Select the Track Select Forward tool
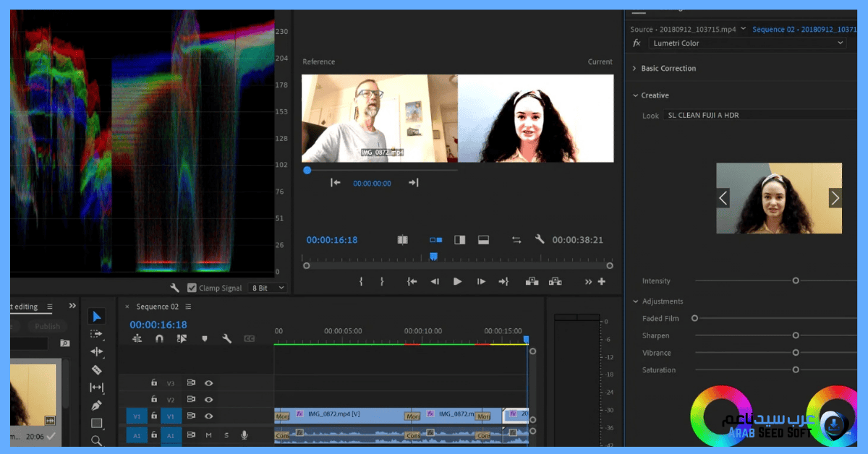868x454 pixels. click(x=97, y=334)
